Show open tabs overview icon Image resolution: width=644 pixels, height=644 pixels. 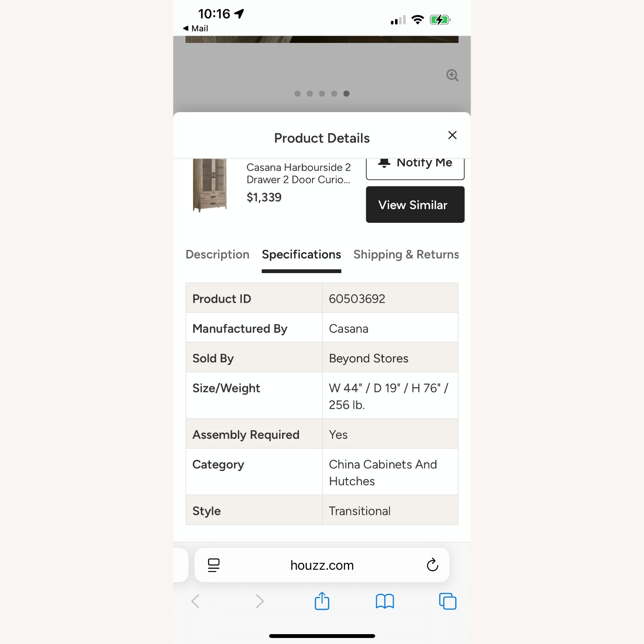[447, 601]
